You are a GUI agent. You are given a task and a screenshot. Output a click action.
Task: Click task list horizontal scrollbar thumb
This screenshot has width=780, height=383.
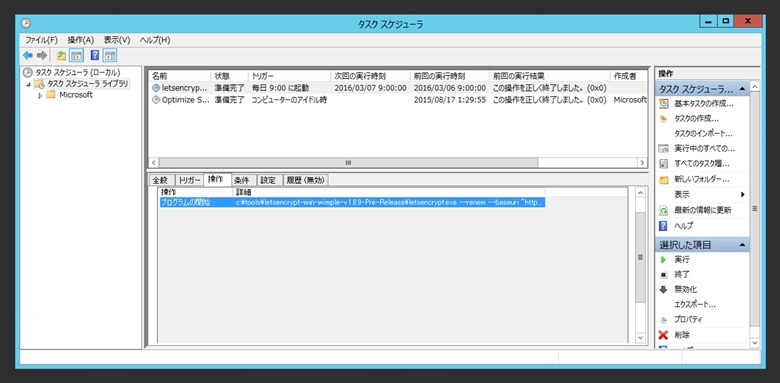coord(348,163)
